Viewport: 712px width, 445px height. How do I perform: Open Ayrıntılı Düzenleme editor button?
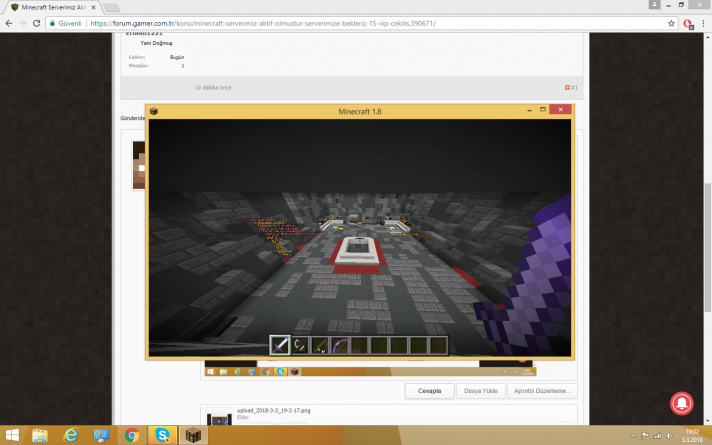click(542, 391)
